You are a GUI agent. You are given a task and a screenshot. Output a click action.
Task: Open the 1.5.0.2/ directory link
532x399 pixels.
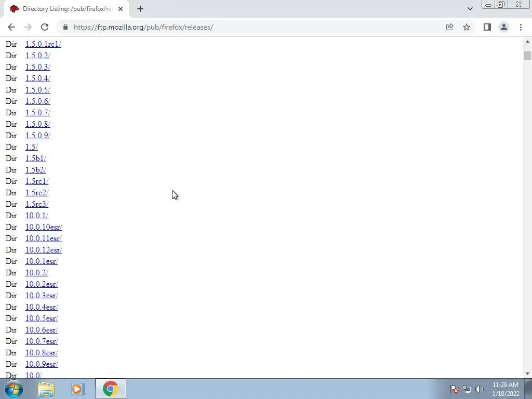[x=37, y=55]
